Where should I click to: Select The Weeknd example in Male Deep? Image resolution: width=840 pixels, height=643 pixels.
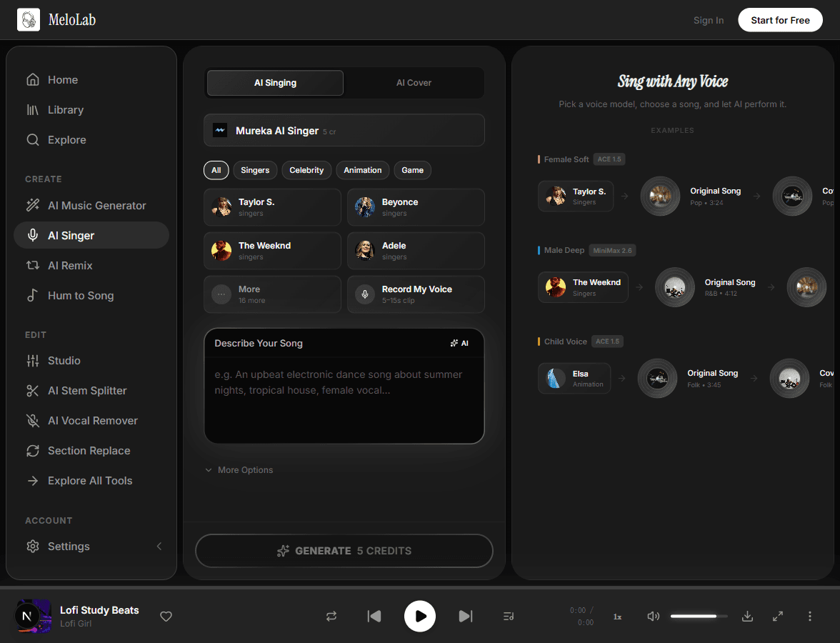tap(583, 287)
